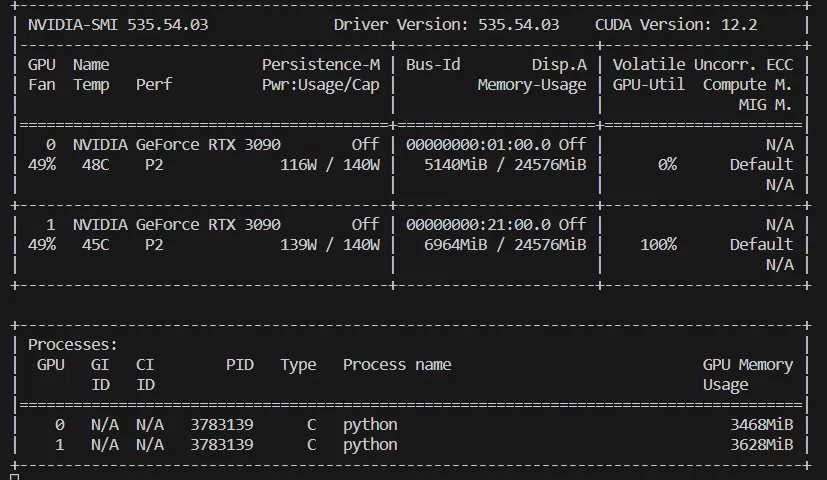Viewport: 827px width, 480px height.
Task: Click the '100%' GPU utilization value
Action: click(x=658, y=245)
